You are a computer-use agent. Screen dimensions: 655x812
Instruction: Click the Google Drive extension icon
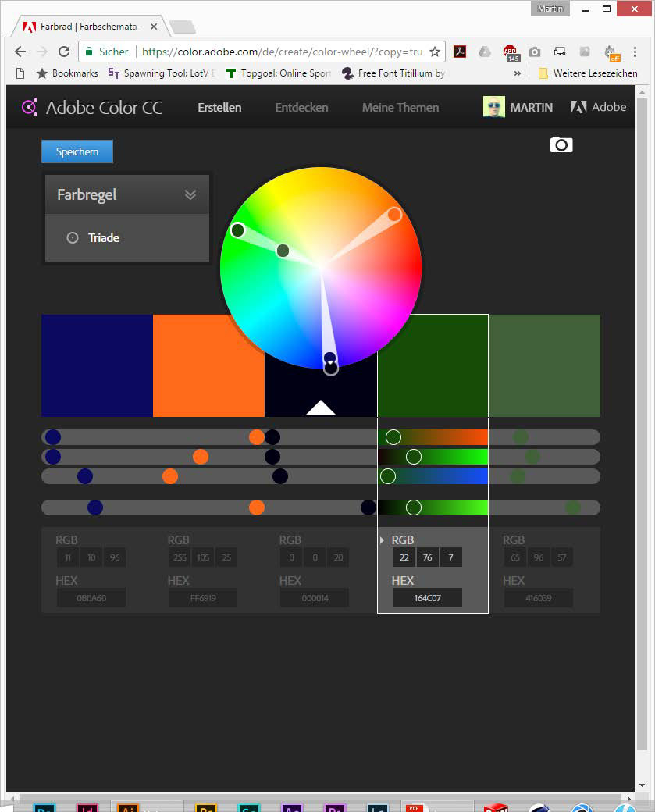click(x=485, y=52)
